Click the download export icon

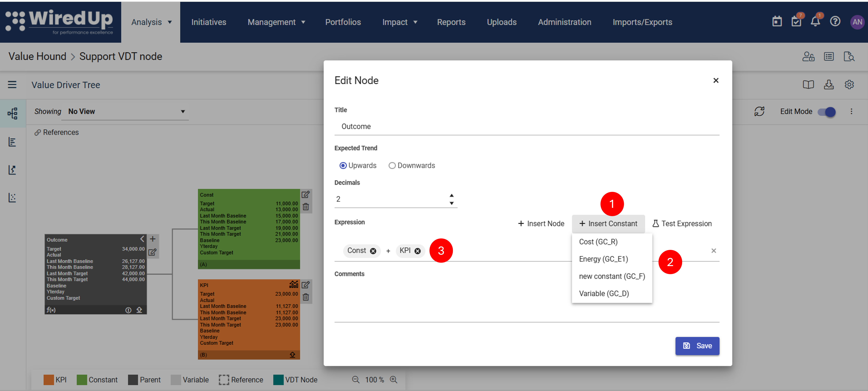(x=829, y=85)
